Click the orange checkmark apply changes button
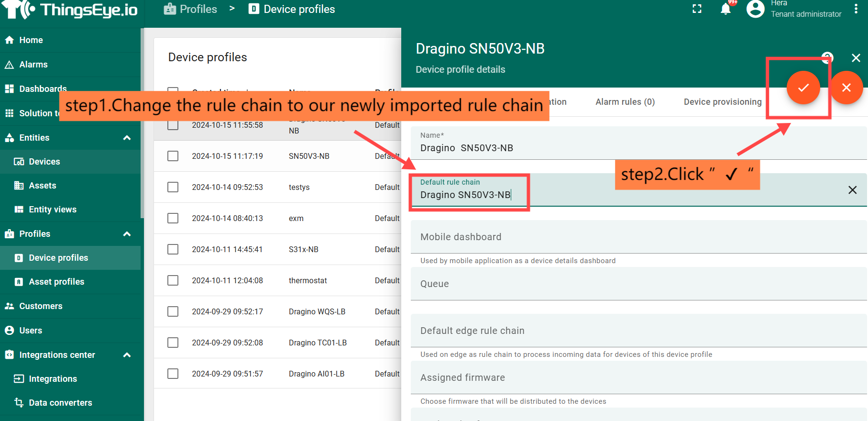The height and width of the screenshot is (421, 868). click(x=803, y=88)
